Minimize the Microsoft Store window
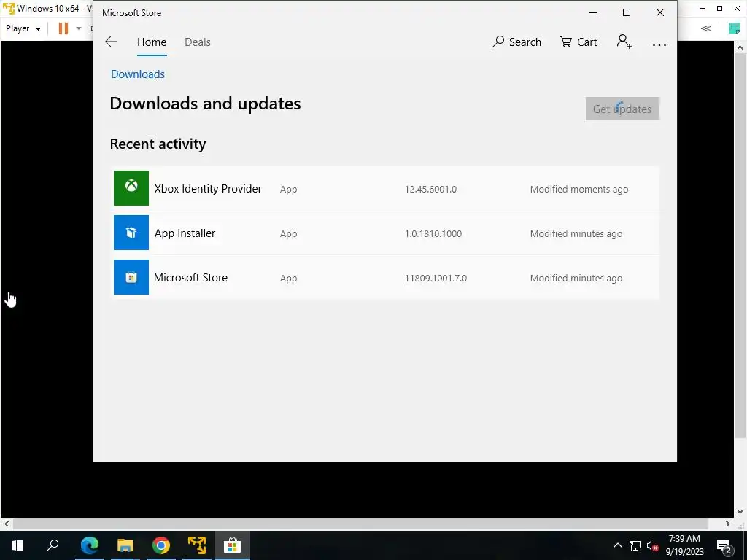The width and height of the screenshot is (747, 560). [593, 13]
